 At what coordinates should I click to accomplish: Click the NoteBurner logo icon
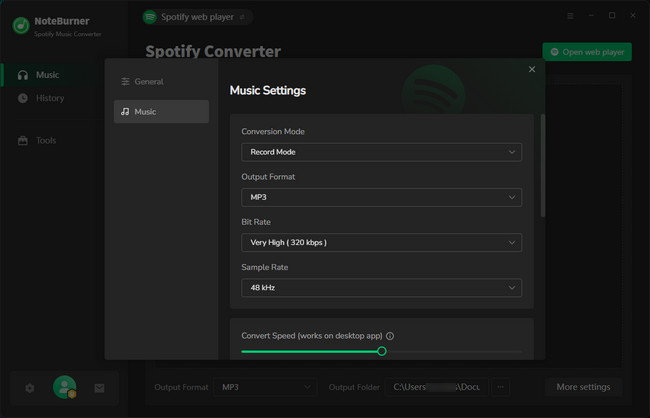pyautogui.click(x=19, y=25)
